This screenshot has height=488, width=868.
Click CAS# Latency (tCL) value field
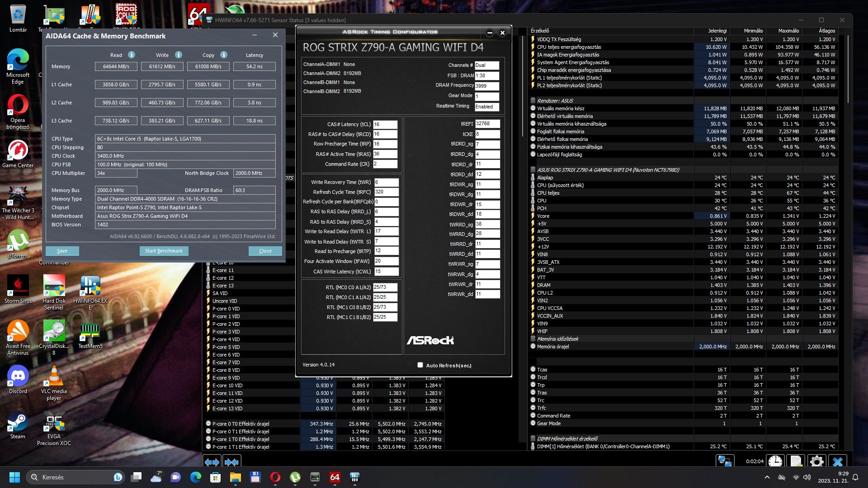[385, 124]
